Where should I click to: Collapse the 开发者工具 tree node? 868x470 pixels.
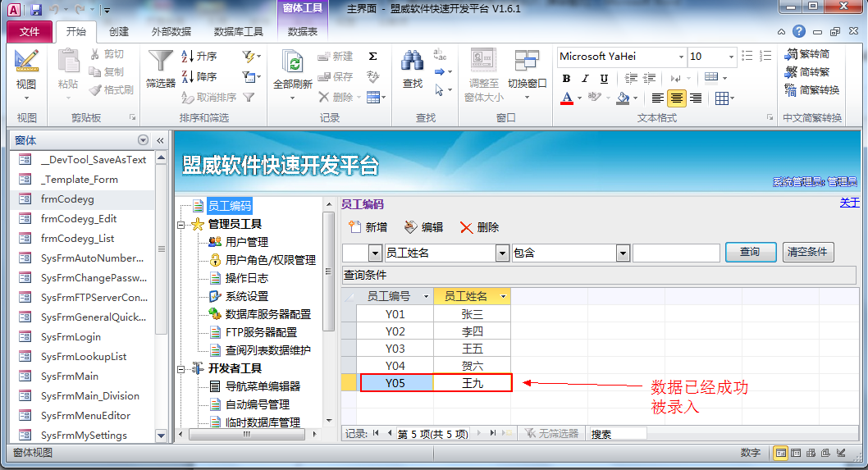pos(181,369)
